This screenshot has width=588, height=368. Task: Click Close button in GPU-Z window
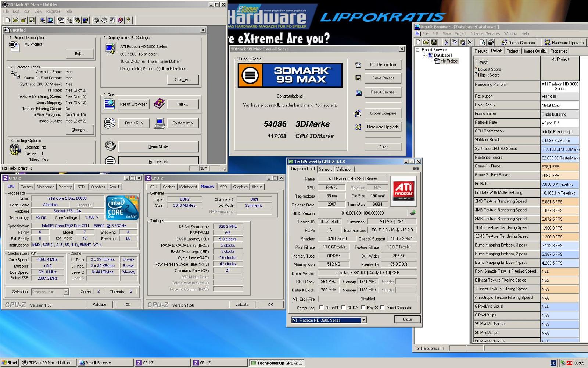(x=407, y=319)
